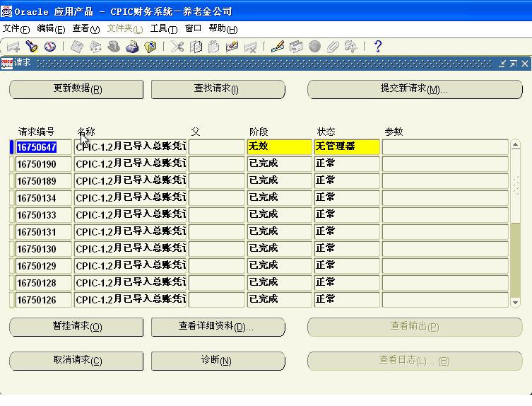This screenshot has width=532, height=406.
Task: Select request number 16750189
Action: 43,181
